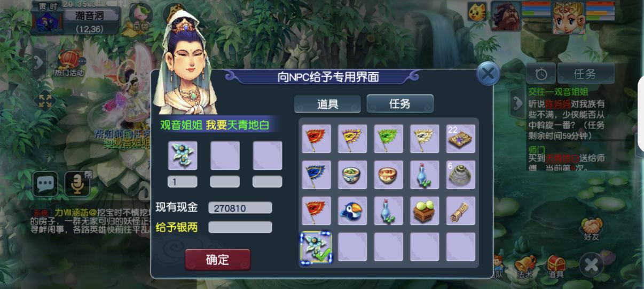Toggle the fullscreen arrows icon
The height and width of the screenshot is (289, 644).
click(x=45, y=101)
